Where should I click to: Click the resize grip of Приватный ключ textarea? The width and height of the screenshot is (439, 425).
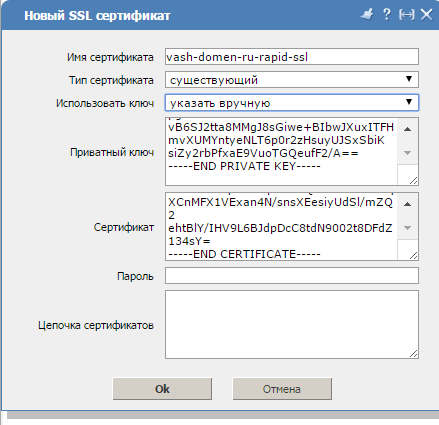coord(413,181)
